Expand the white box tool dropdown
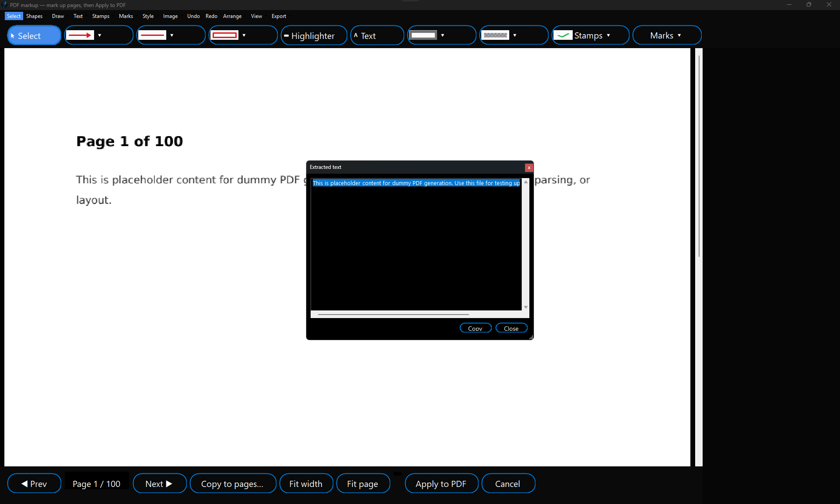The image size is (840, 504). (x=443, y=35)
